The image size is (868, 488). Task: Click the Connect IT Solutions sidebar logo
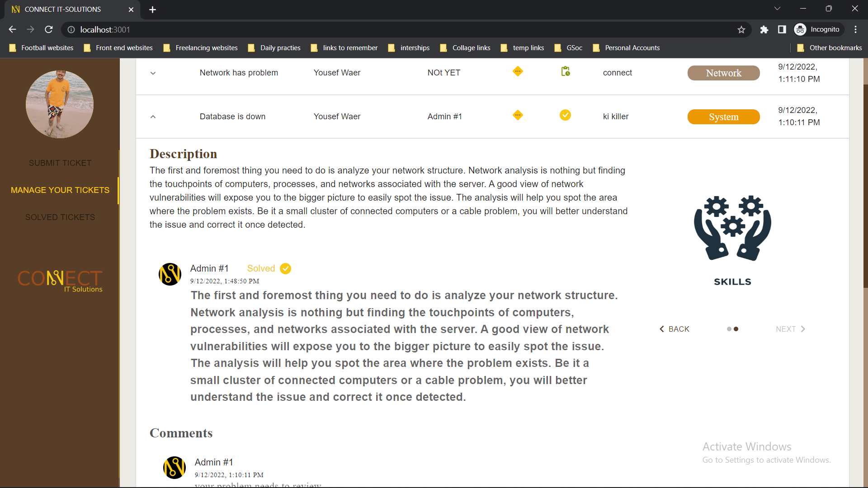point(60,280)
